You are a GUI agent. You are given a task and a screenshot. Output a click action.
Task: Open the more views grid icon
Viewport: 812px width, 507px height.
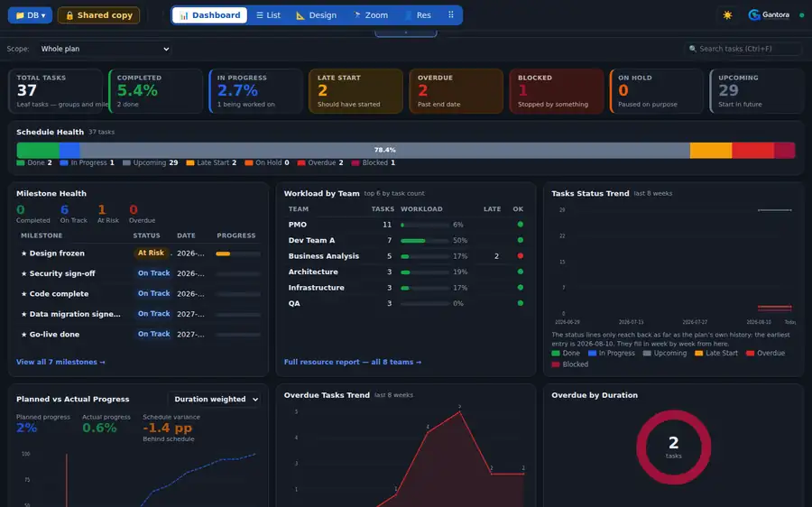click(450, 15)
